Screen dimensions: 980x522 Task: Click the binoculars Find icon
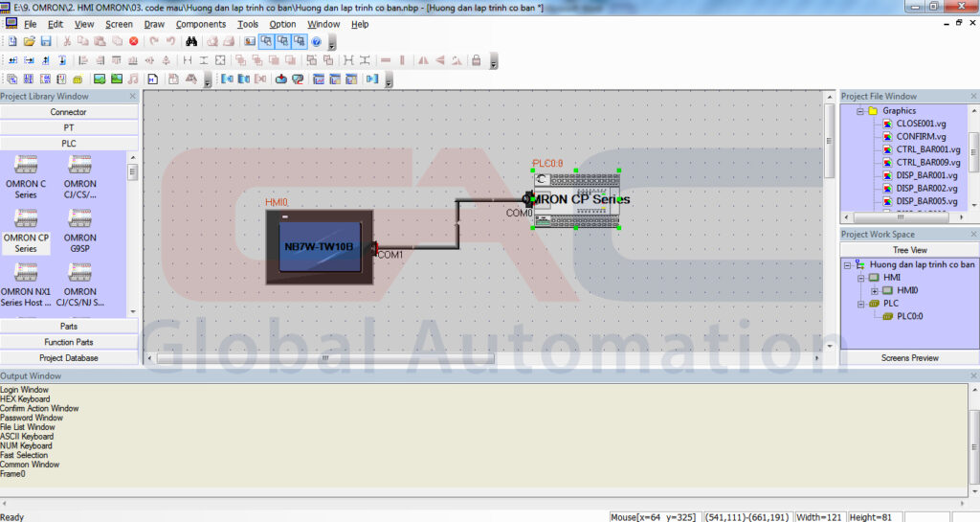tap(191, 41)
